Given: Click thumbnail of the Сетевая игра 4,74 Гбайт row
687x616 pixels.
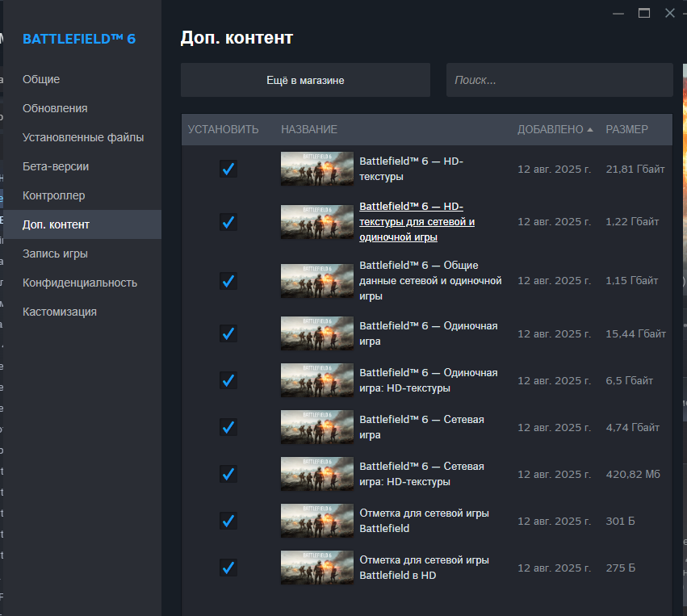Looking at the screenshot, I should tap(317, 427).
